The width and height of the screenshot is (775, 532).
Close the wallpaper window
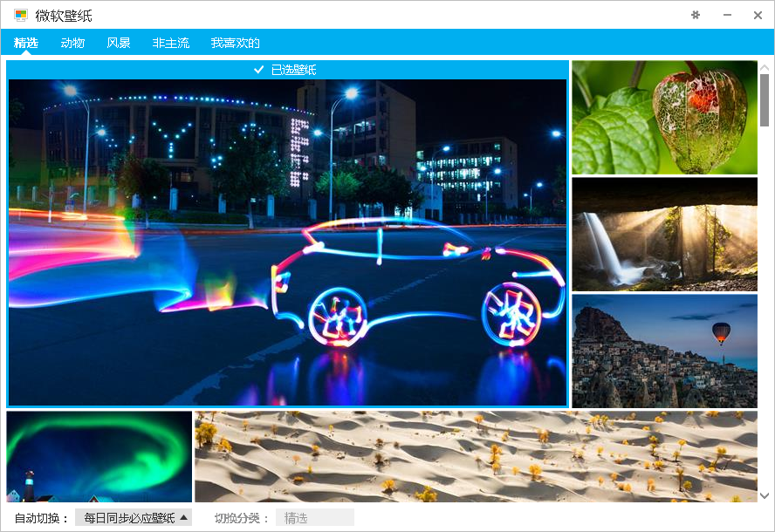point(758,16)
